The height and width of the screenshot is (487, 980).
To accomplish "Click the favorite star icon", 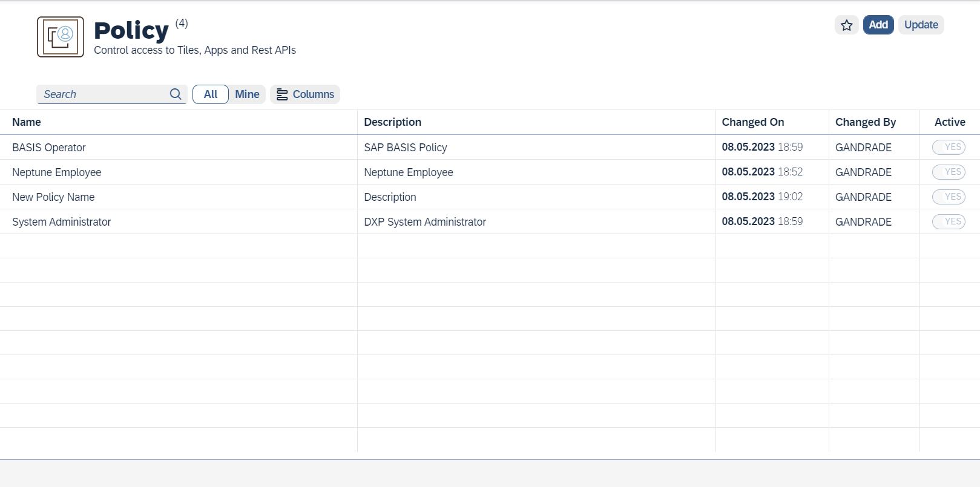I will [846, 25].
